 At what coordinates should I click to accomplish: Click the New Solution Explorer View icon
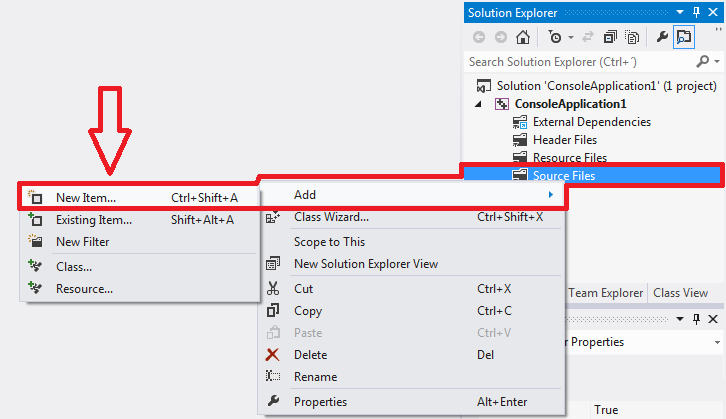click(x=273, y=263)
